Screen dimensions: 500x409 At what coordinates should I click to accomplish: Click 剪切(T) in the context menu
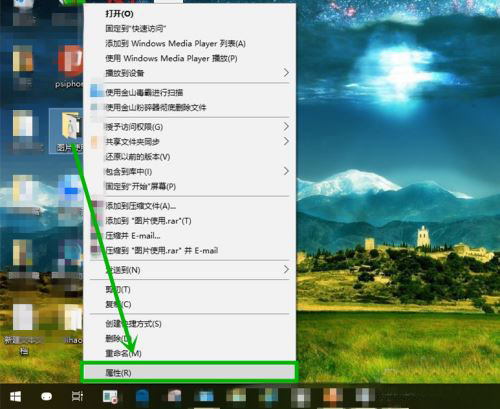point(118,289)
